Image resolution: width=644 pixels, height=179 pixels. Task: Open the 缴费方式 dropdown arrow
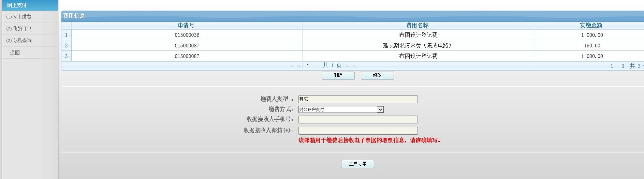[380, 109]
